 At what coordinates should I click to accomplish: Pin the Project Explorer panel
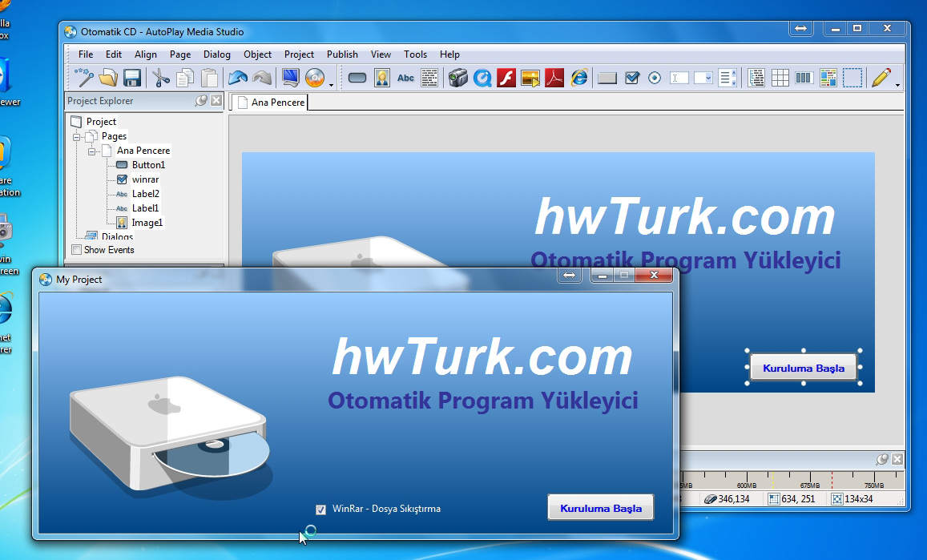pyautogui.click(x=202, y=100)
